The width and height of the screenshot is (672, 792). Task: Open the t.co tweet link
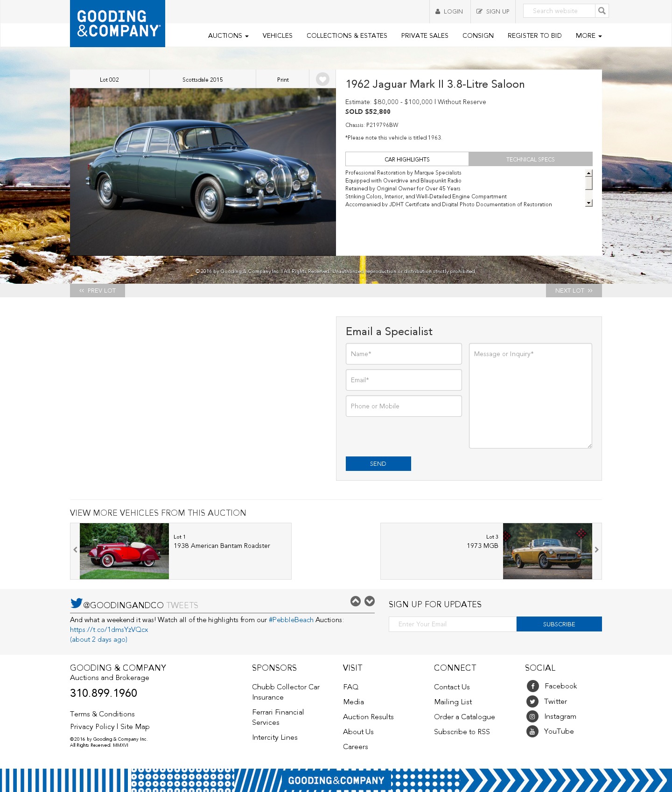tap(109, 630)
